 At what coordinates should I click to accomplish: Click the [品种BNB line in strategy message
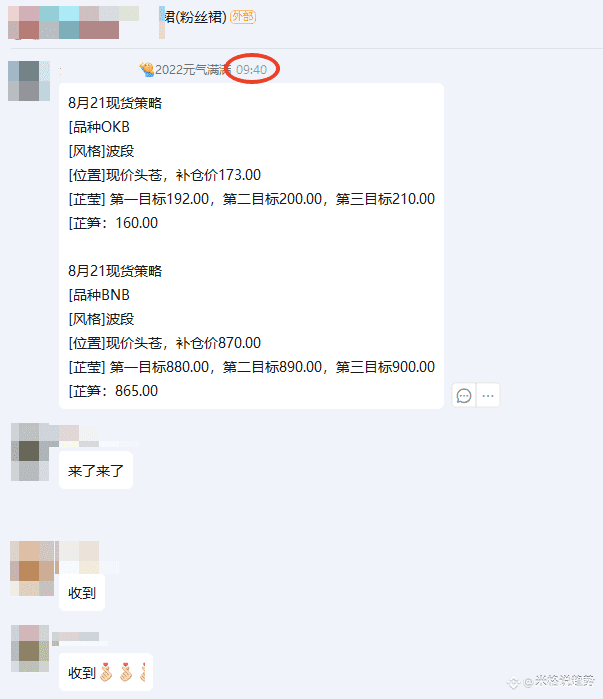pyautogui.click(x=99, y=295)
